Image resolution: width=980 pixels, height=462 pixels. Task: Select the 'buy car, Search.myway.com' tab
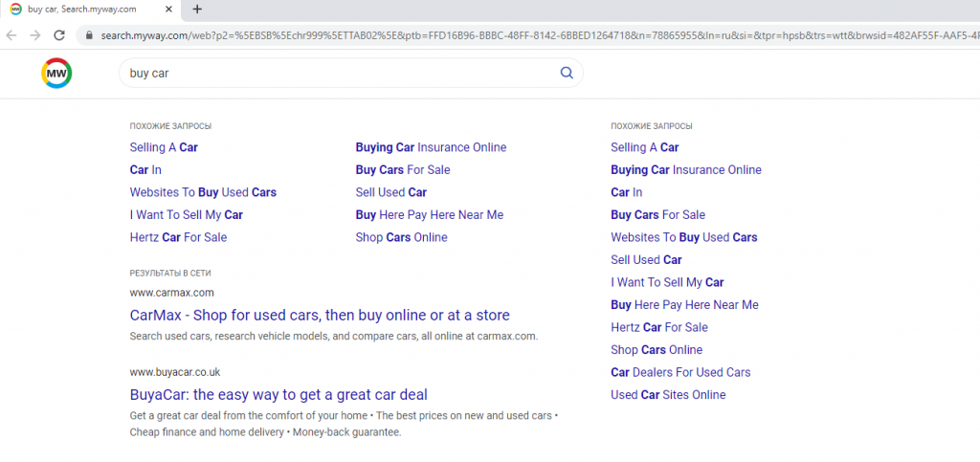tap(92, 10)
